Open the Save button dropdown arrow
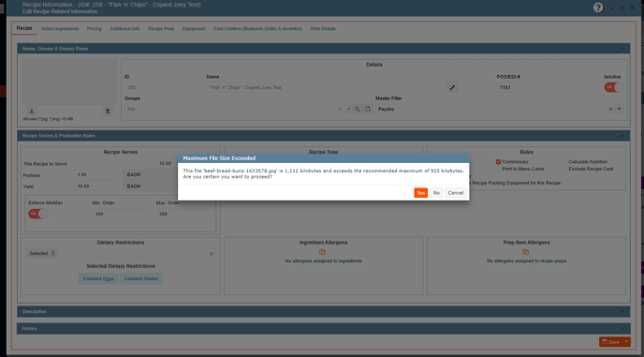Viewport: 644px width, 357px height. (x=626, y=342)
